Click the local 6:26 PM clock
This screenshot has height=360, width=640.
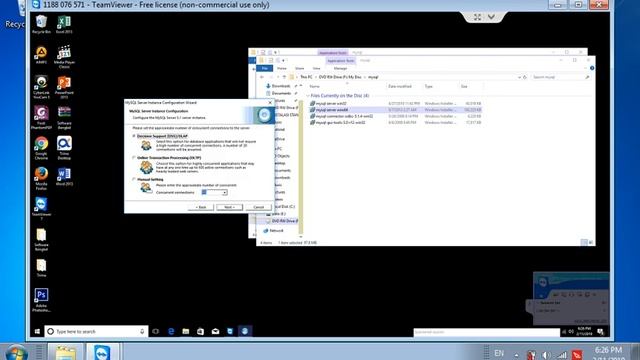tap(608, 350)
